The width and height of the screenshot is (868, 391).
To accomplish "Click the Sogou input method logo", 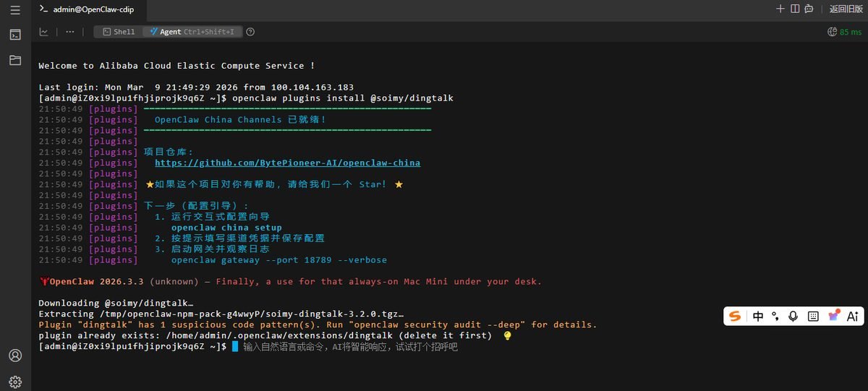I will click(x=736, y=316).
